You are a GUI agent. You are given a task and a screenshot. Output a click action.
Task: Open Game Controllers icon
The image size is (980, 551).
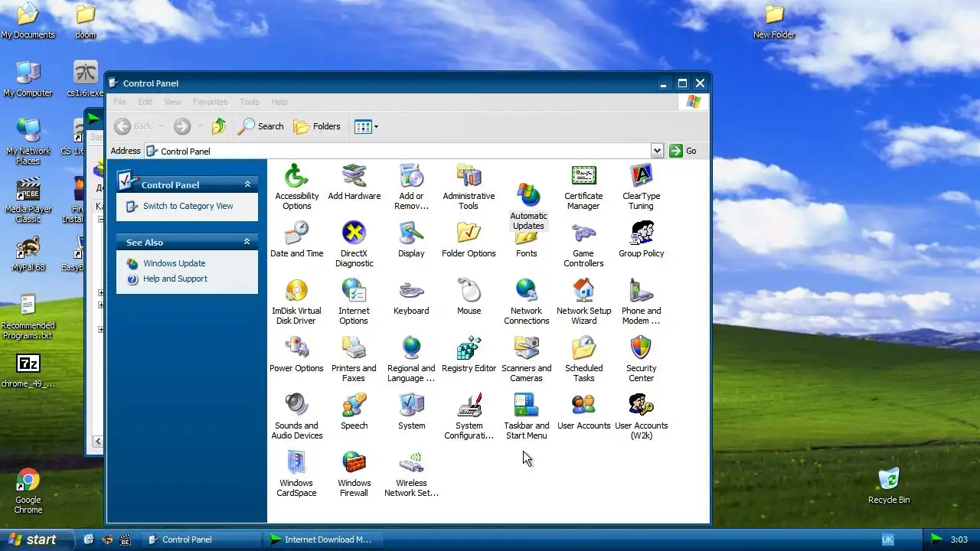pyautogui.click(x=583, y=244)
